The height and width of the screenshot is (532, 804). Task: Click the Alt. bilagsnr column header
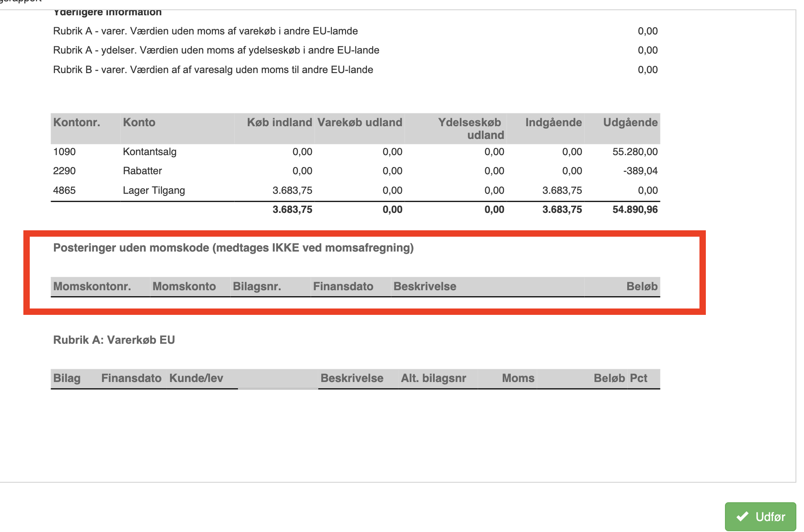point(433,378)
